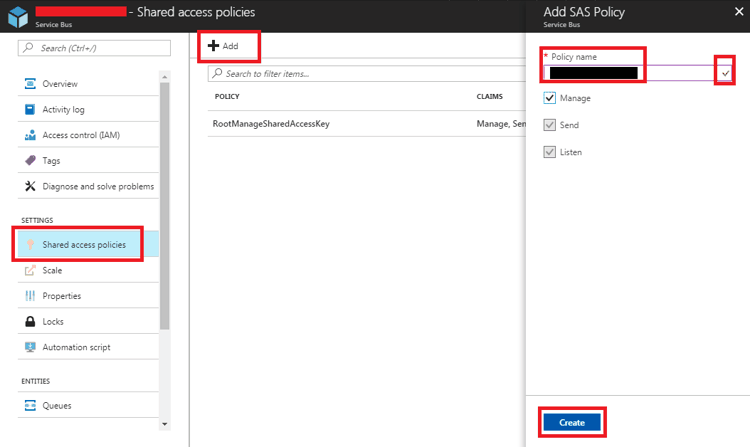Click the Overview icon in sidebar

pos(31,84)
